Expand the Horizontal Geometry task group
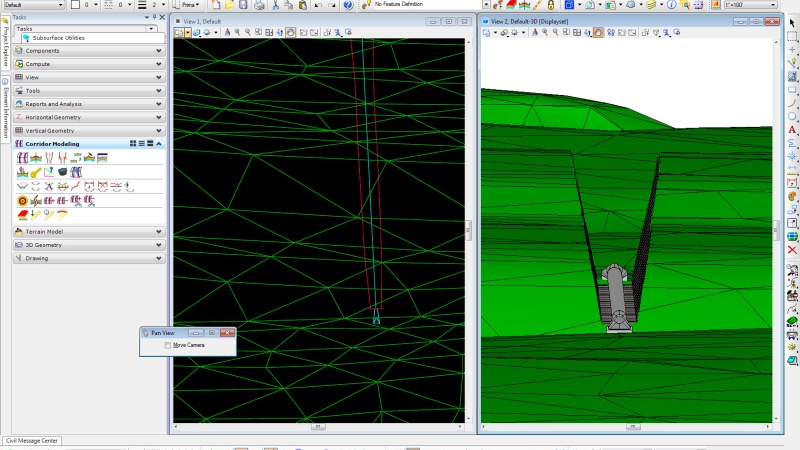Image resolution: width=800 pixels, height=450 pixels. (x=159, y=117)
